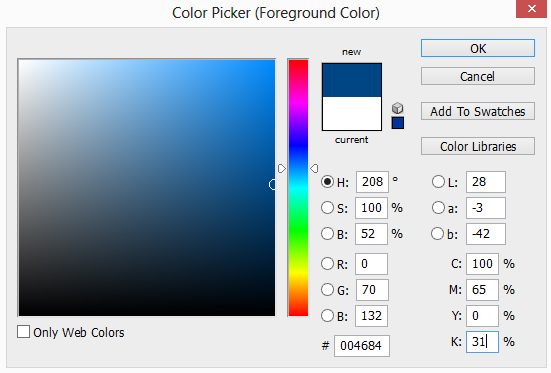The width and height of the screenshot is (551, 373).
Task: Close the Color Picker dialog
Action: 531,8
